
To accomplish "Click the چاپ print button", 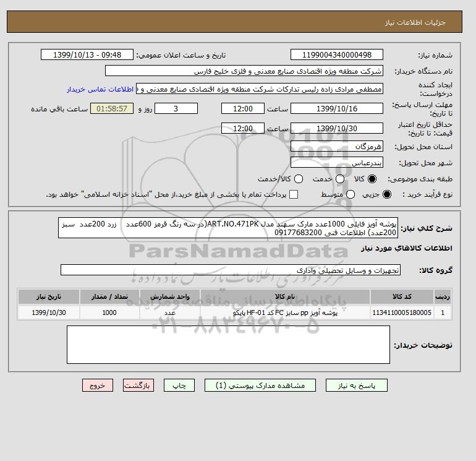I will (x=179, y=386).
